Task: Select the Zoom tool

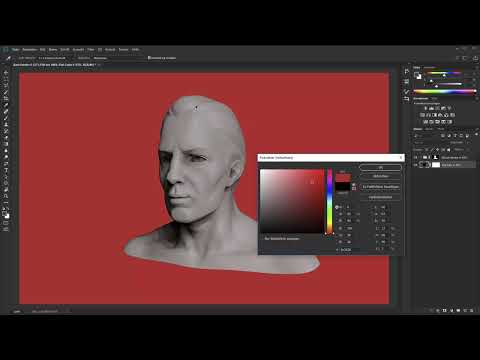Action: point(6,196)
